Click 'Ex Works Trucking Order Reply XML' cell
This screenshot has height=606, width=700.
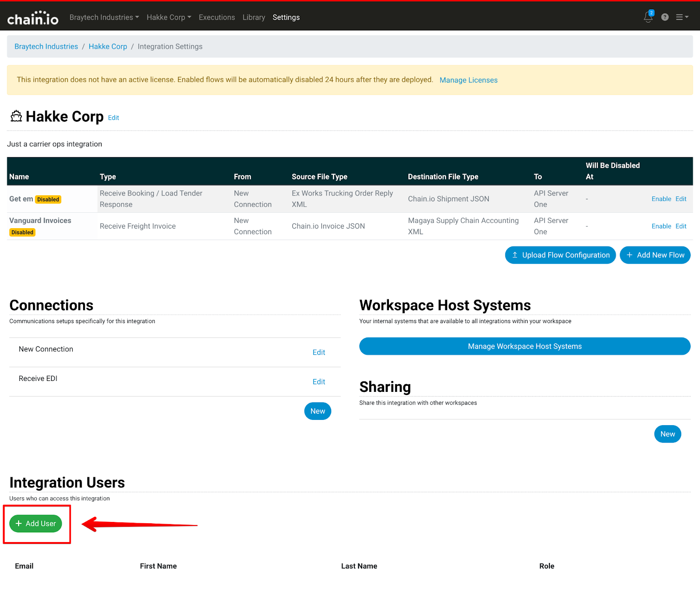342,199
